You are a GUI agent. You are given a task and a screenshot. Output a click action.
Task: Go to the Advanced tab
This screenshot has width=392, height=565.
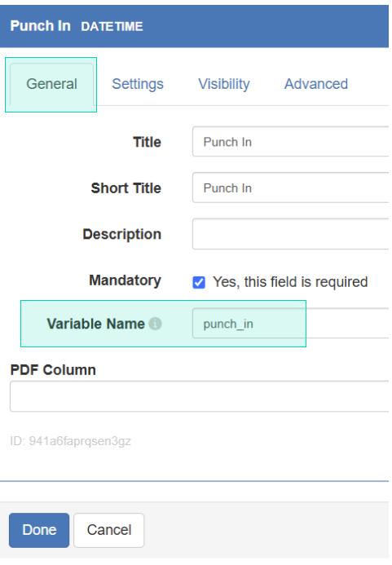[316, 84]
